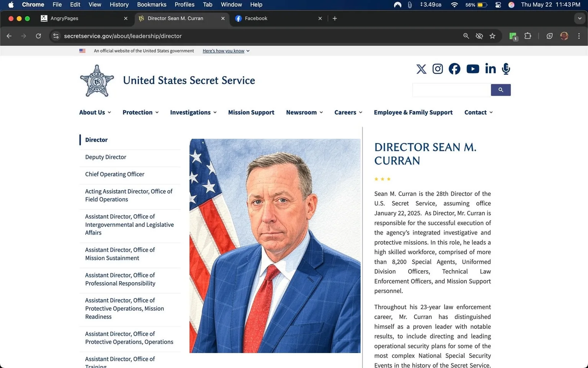This screenshot has height=368, width=588.
Task: Open the View menu in menu bar
Action: pos(95,5)
